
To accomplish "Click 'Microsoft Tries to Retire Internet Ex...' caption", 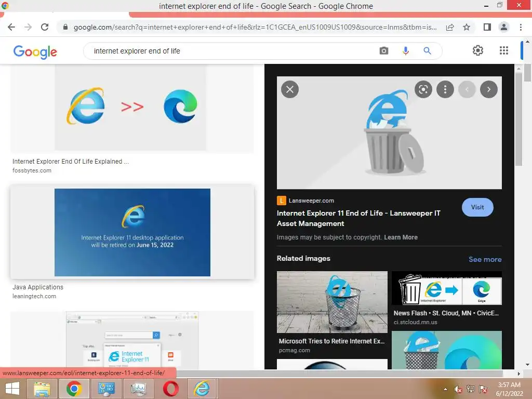I will tap(331, 341).
